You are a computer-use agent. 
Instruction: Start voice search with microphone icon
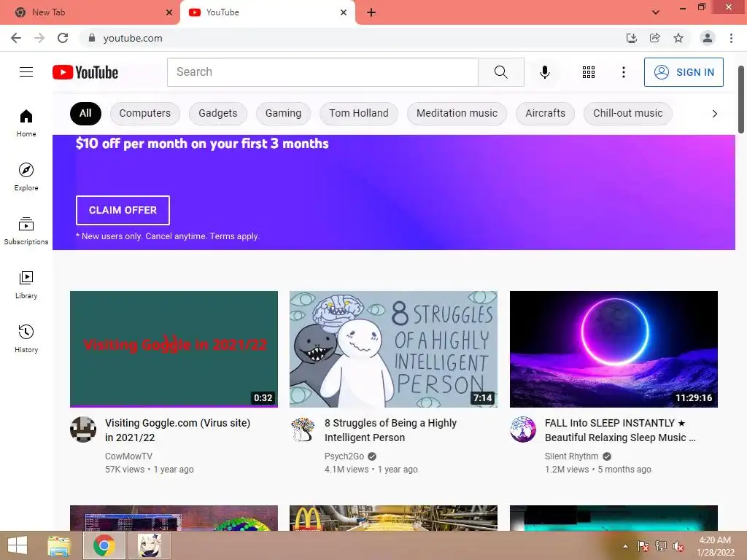pos(544,72)
